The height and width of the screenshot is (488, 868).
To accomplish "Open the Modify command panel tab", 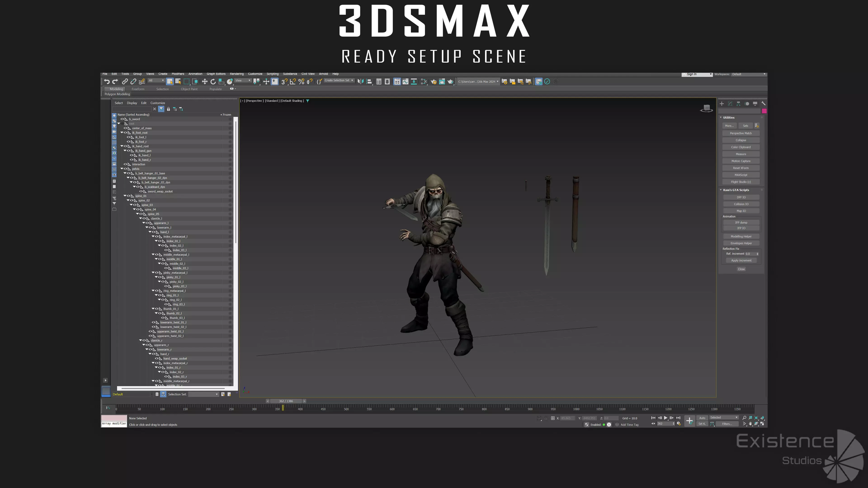I will coord(730,104).
